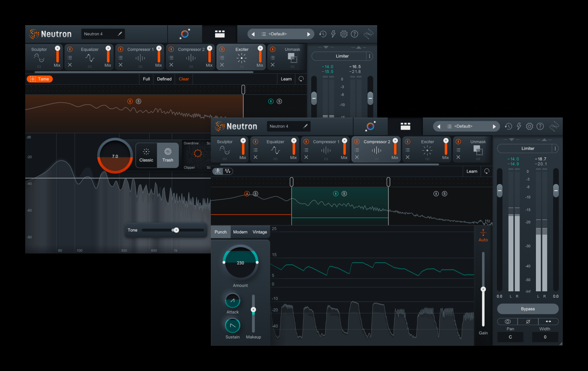588x371 pixels.
Task: Select the Vintage compressor mode tab
Action: [x=260, y=232]
